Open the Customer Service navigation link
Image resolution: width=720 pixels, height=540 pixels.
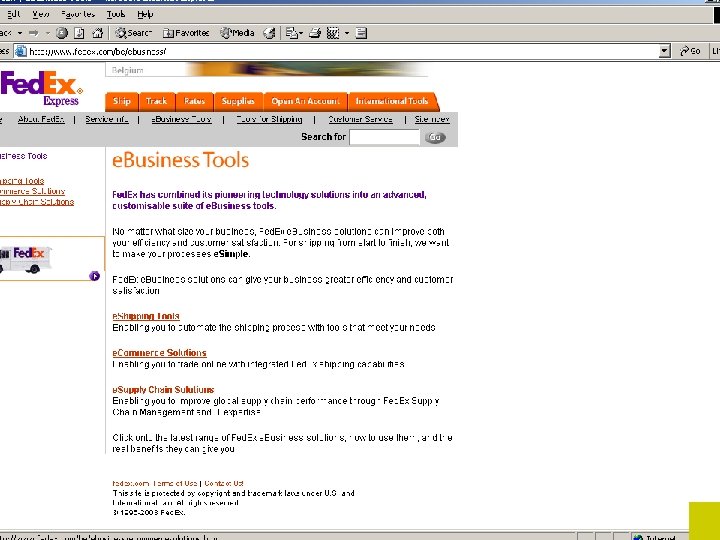[360, 119]
